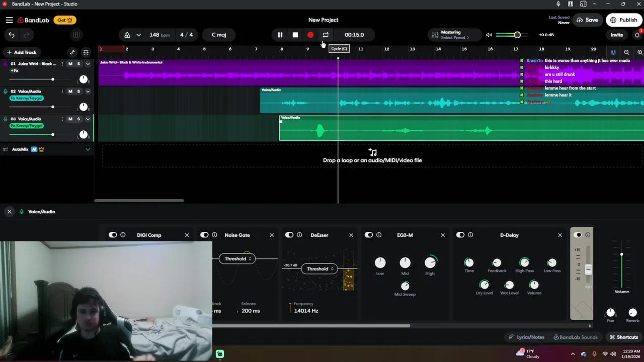This screenshot has width=644, height=362.
Task: Open BandLab Sounds panel
Action: pos(576,337)
